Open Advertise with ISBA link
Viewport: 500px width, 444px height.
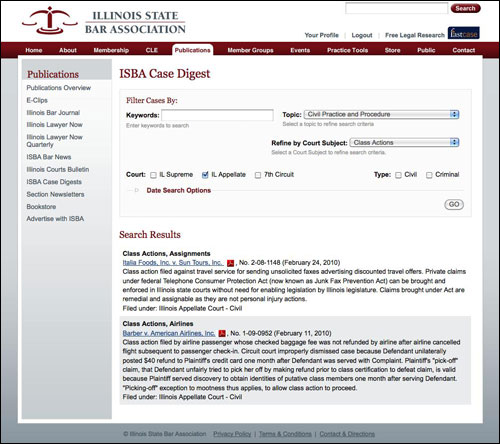point(55,219)
